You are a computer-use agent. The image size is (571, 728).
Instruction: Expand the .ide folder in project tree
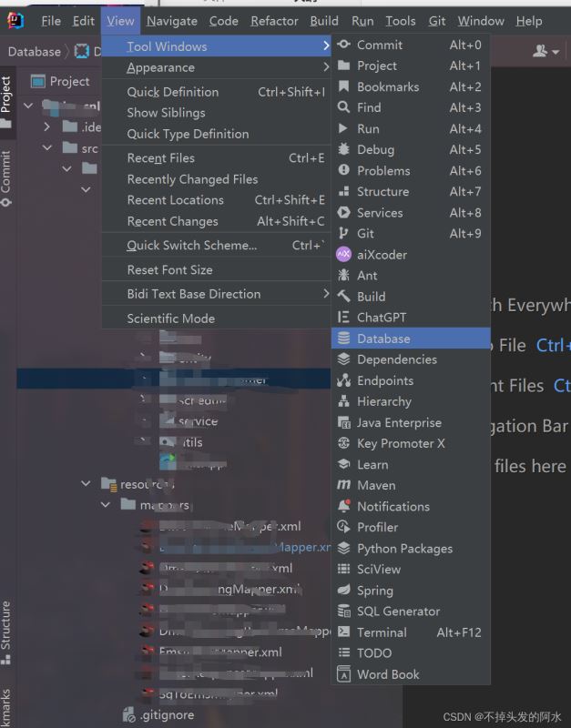[x=47, y=126]
